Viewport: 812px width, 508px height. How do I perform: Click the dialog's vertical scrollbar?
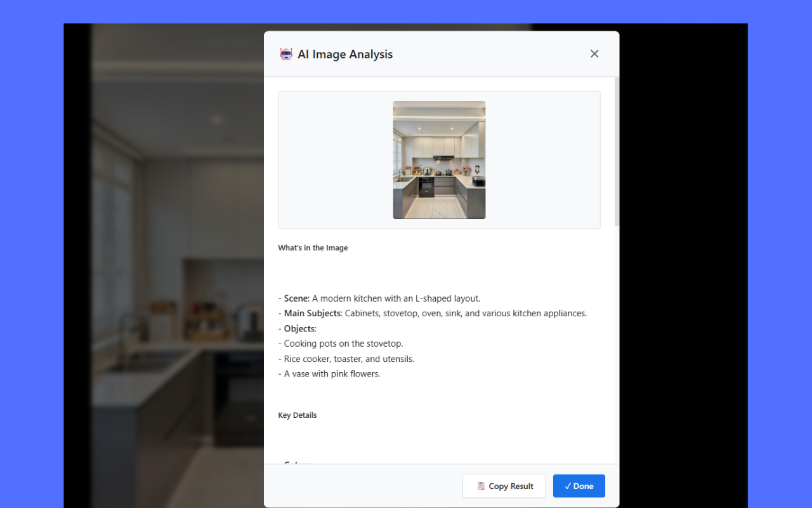pyautogui.click(x=617, y=151)
